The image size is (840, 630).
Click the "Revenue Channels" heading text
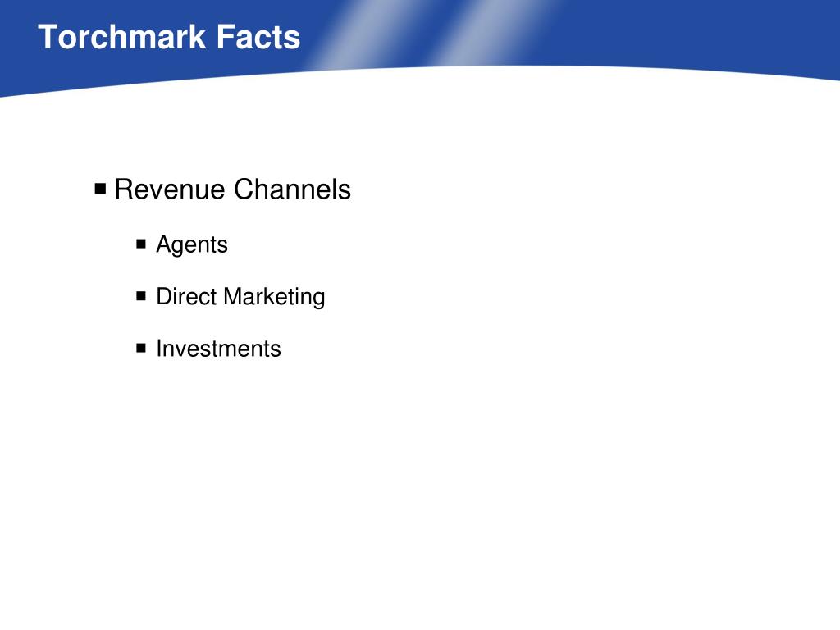pos(232,189)
